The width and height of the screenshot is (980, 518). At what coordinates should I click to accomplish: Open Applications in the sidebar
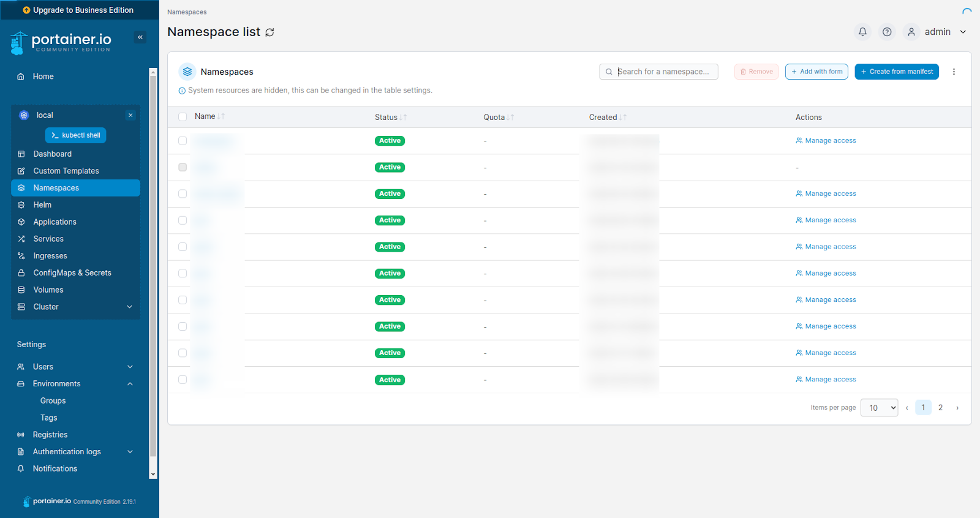tap(55, 222)
